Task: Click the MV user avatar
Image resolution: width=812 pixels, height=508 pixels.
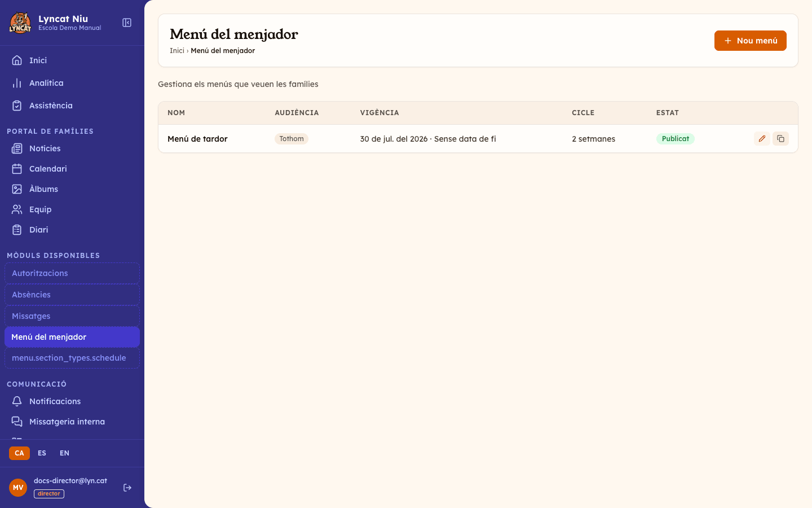Action: click(18, 488)
